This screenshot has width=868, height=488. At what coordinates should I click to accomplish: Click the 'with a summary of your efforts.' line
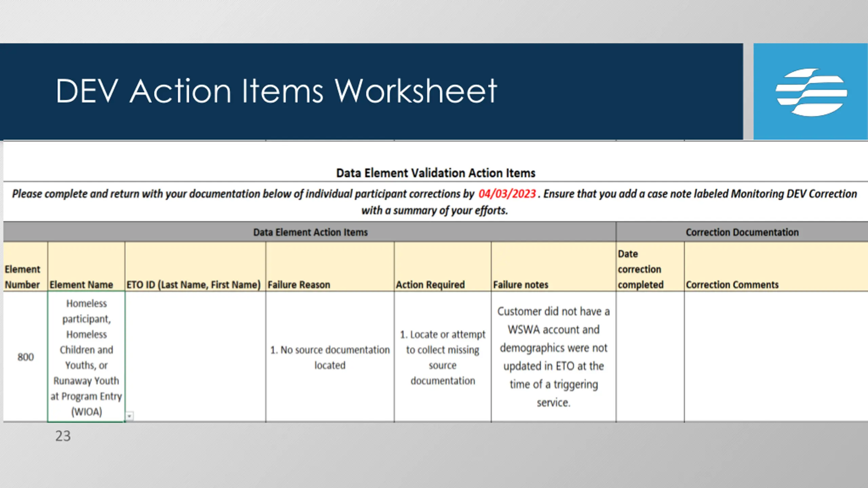tap(434, 210)
